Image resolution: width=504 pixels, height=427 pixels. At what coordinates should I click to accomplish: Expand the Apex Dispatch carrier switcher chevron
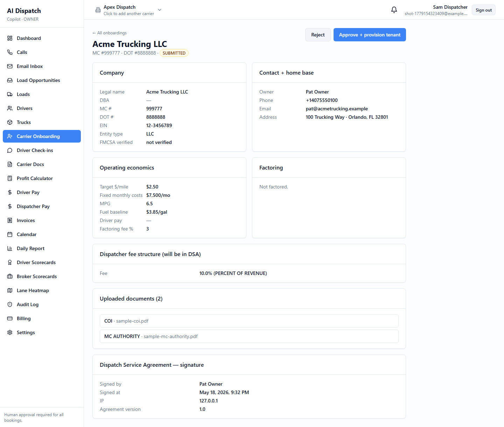click(160, 10)
